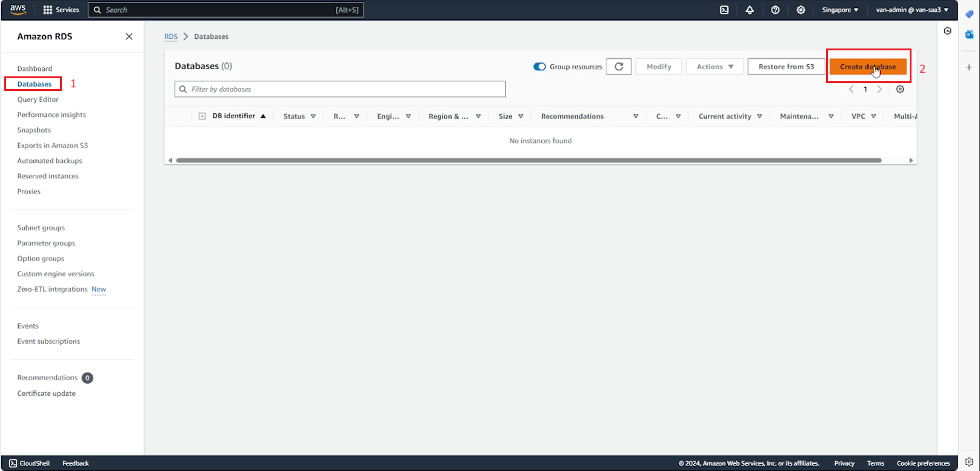
Task: Open Automated backups
Action: click(x=50, y=161)
